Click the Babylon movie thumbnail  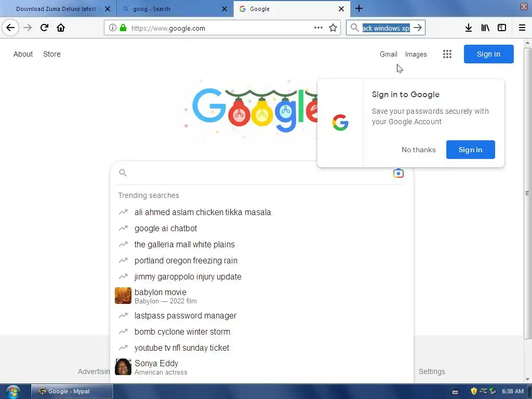(123, 296)
